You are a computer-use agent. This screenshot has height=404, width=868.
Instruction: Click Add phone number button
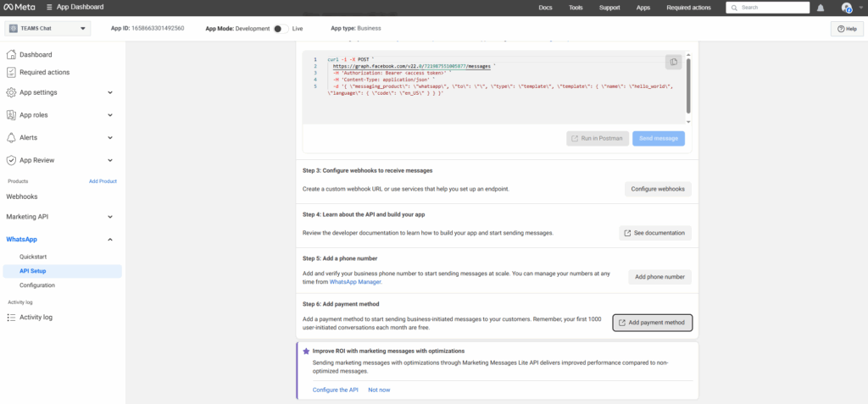[659, 277]
